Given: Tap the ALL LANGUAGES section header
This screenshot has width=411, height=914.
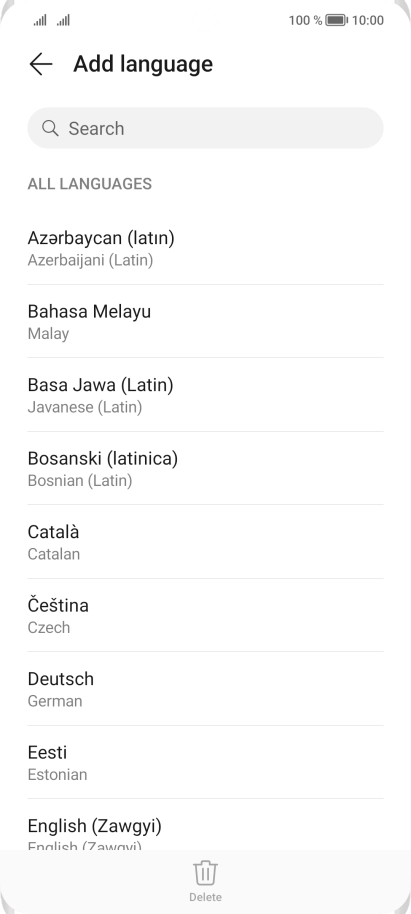Looking at the screenshot, I should click(90, 184).
